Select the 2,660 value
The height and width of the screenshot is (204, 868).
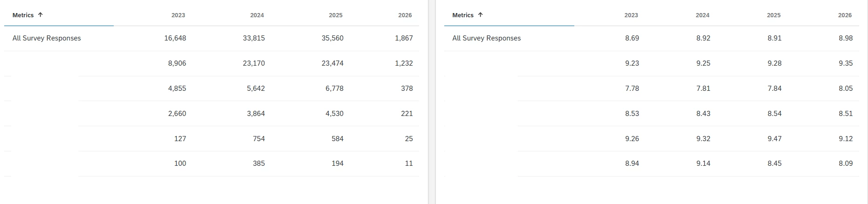coord(177,114)
